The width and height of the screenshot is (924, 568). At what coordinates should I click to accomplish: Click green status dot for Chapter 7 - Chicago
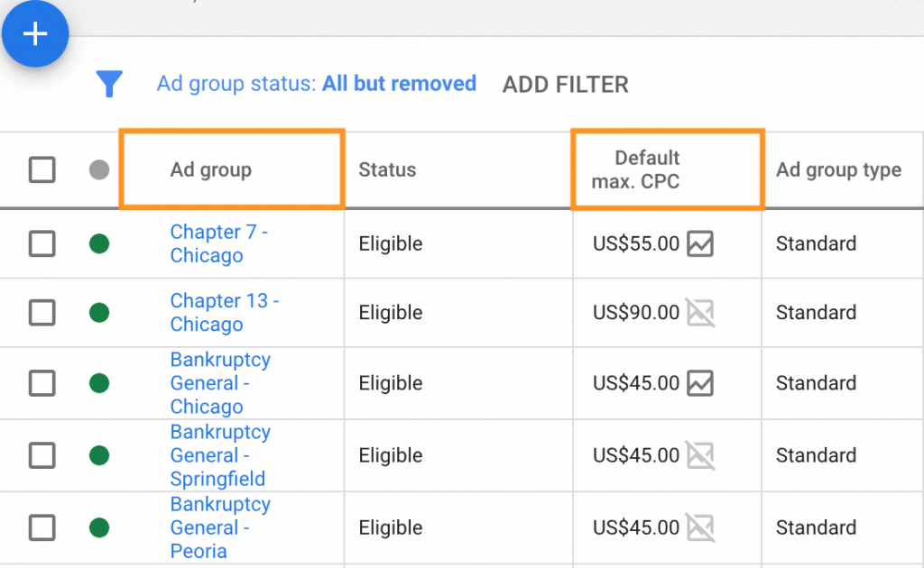click(x=99, y=243)
